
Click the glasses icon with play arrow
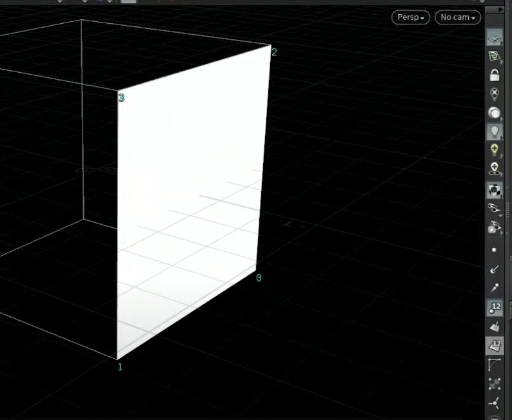(x=495, y=227)
